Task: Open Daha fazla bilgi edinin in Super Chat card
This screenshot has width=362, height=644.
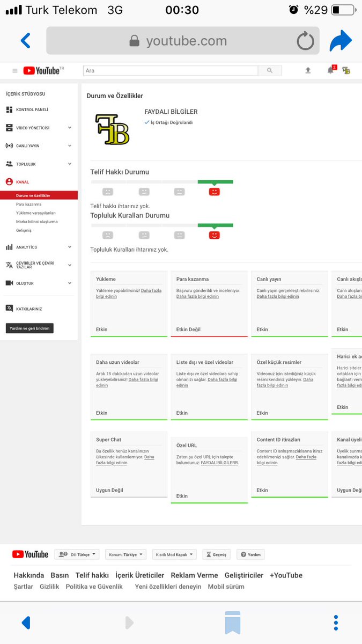Action: [x=125, y=460]
